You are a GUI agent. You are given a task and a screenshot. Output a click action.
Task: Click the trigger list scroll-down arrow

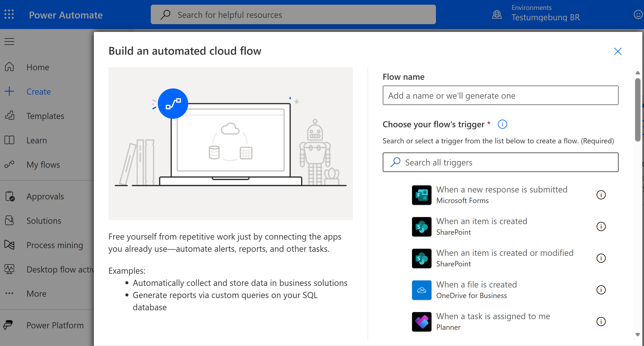tap(638, 334)
